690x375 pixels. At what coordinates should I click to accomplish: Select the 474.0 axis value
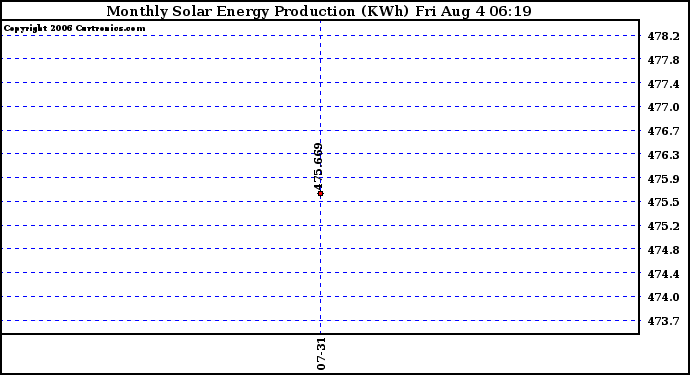pyautogui.click(x=663, y=297)
